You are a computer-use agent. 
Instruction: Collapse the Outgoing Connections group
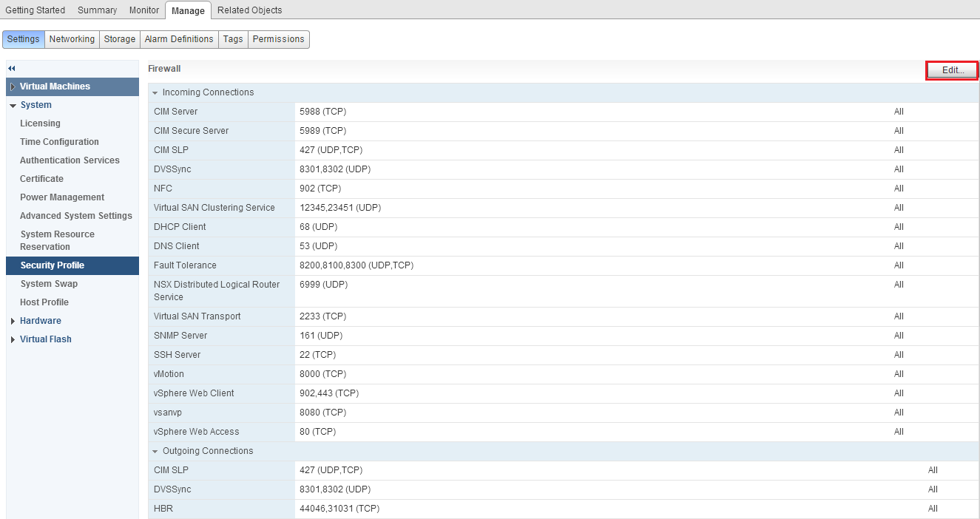tap(155, 452)
